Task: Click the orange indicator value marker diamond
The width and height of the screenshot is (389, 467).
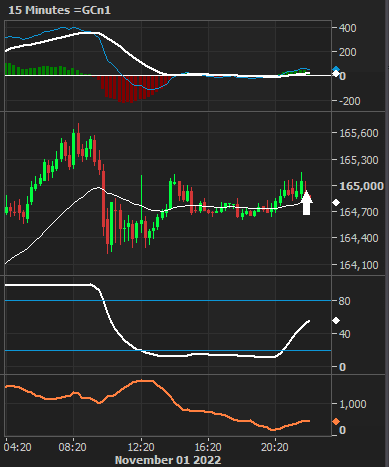Action: click(336, 422)
